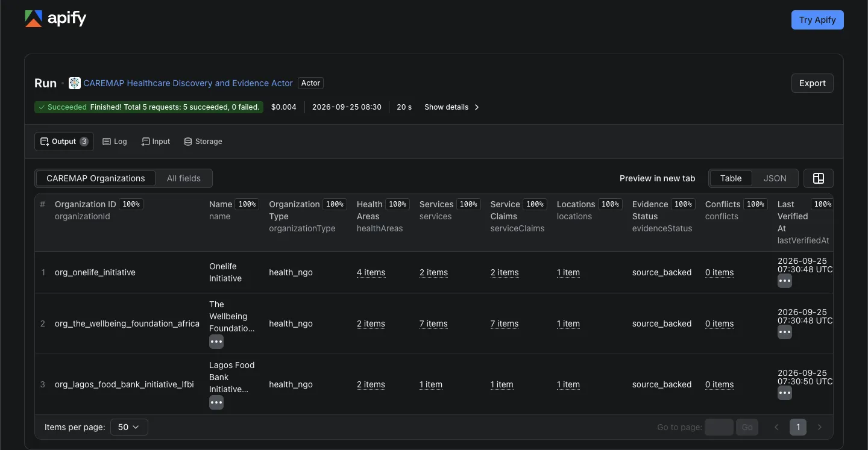868x450 pixels.
Task: Expand Conflicts 0 items for Onelife Initiative
Action: 719,272
